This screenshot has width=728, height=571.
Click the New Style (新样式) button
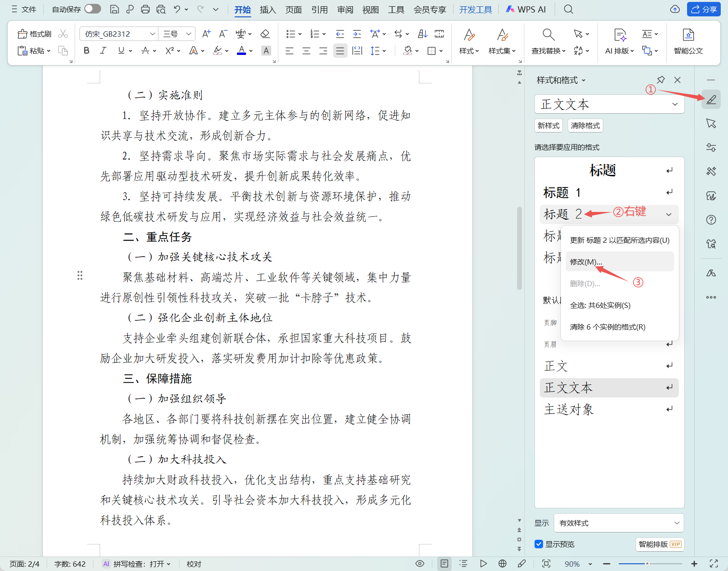click(x=548, y=126)
